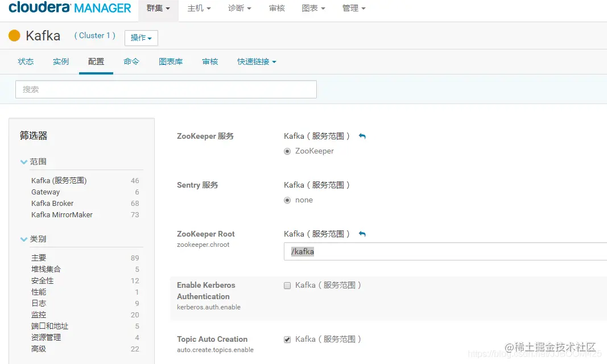The image size is (607, 364).
Task: Filter by 资源管理 category
Action: (46, 337)
